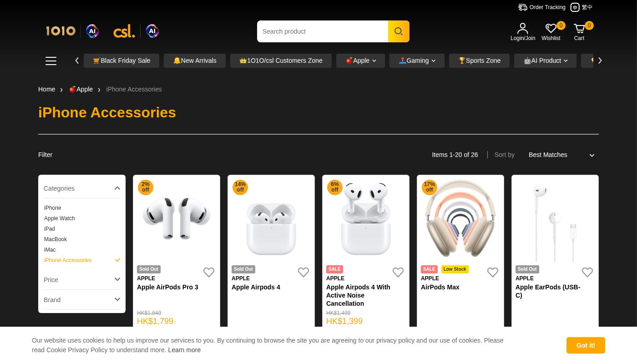Image resolution: width=637 pixels, height=364 pixels.
Task: Add Apple AirPods Pro 3 to wishlist
Action: (x=209, y=272)
